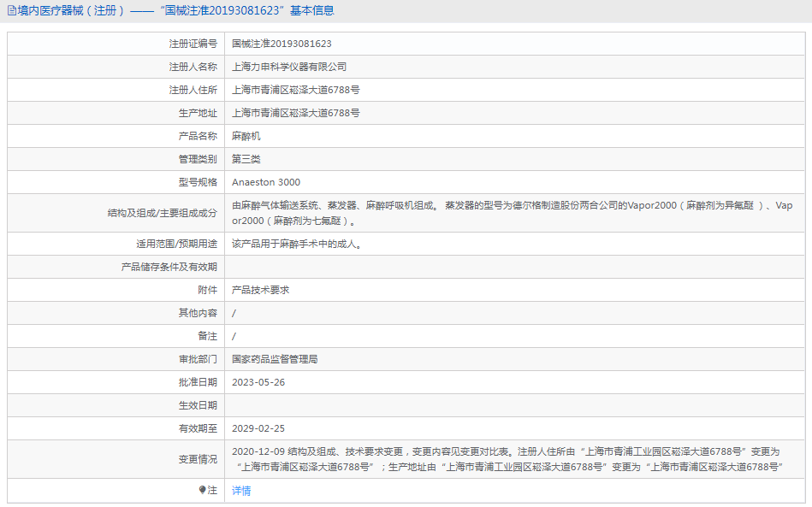Click approval department 国家药品监督管理局
The image size is (812, 507).
[275, 359]
